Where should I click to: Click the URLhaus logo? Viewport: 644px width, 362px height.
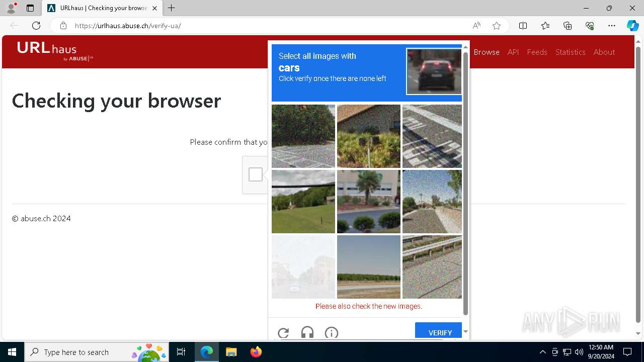(55, 51)
